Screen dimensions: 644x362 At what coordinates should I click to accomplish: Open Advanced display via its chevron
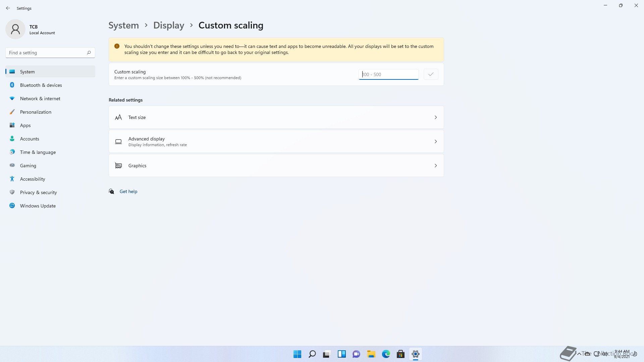435,141
